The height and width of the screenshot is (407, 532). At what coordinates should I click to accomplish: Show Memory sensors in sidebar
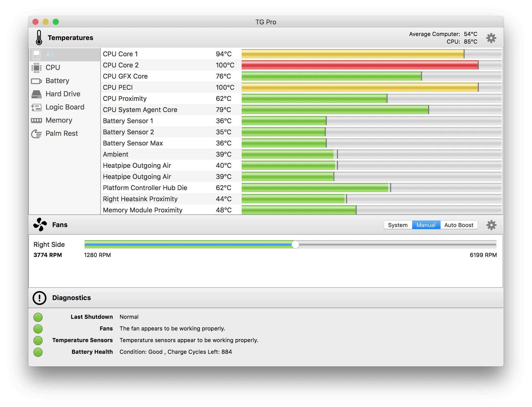pyautogui.click(x=65, y=120)
